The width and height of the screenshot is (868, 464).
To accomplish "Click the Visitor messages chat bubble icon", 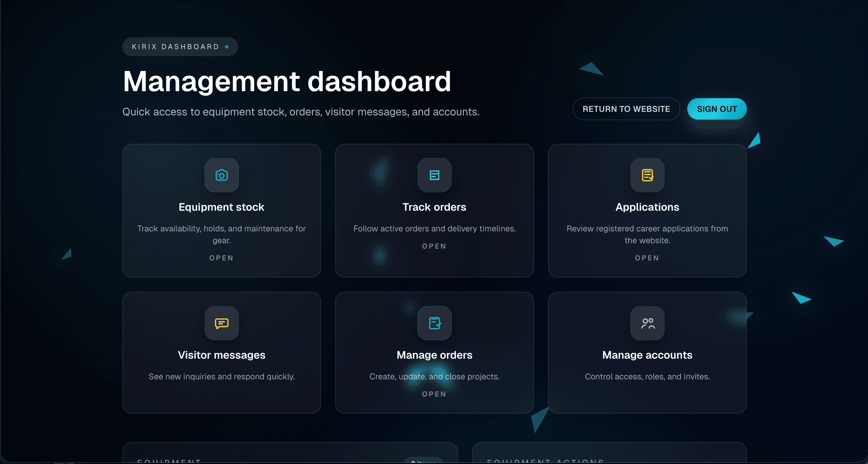I will coord(221,323).
